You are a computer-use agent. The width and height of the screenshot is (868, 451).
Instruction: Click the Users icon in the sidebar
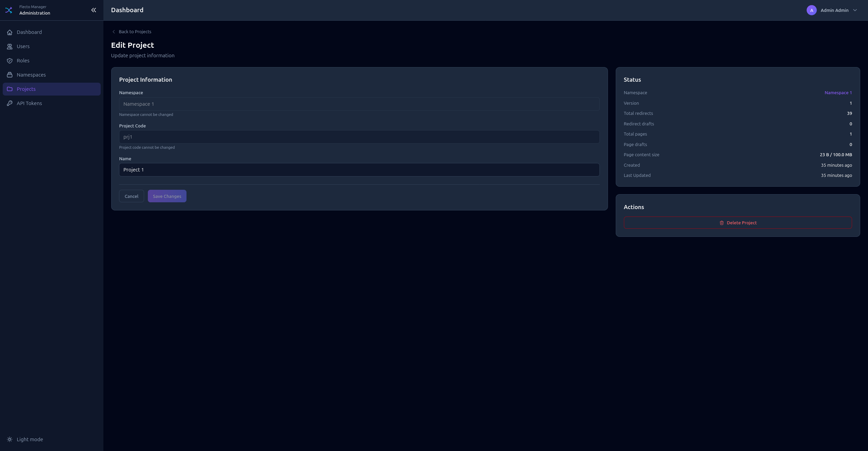[10, 46]
